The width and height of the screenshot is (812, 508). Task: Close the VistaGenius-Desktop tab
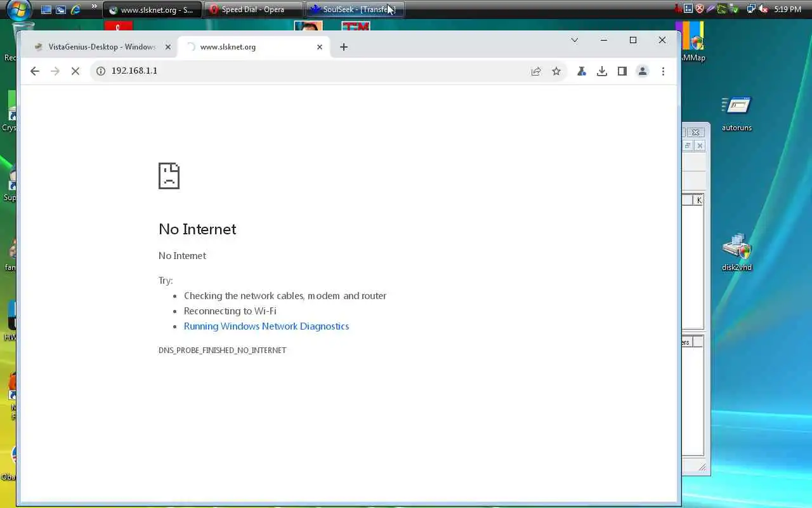(x=168, y=47)
